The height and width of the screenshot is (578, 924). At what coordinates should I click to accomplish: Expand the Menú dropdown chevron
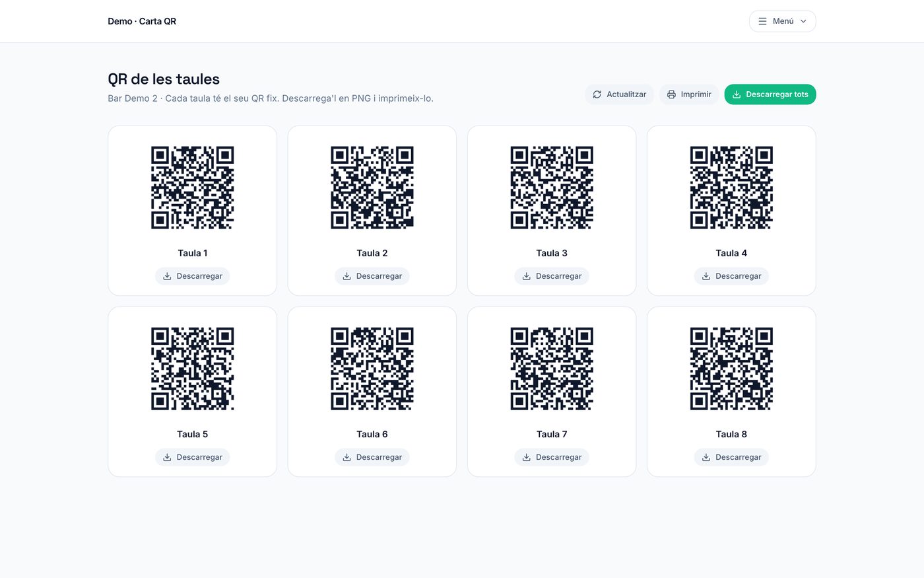[803, 21]
